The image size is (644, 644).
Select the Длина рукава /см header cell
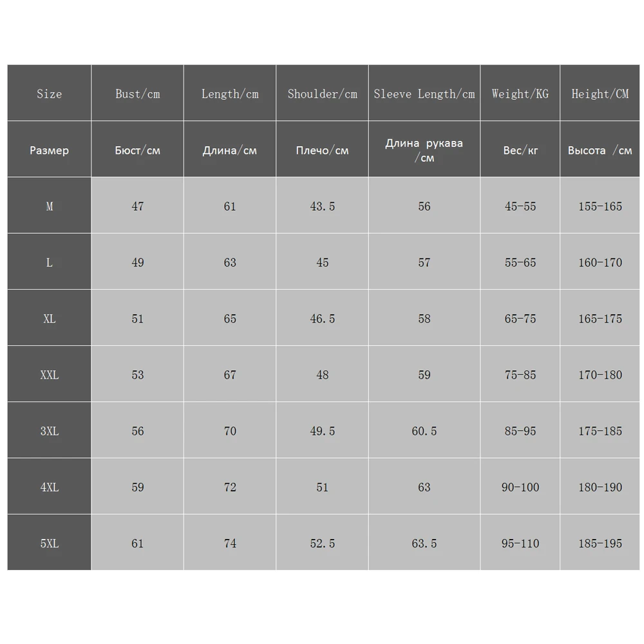(424, 150)
